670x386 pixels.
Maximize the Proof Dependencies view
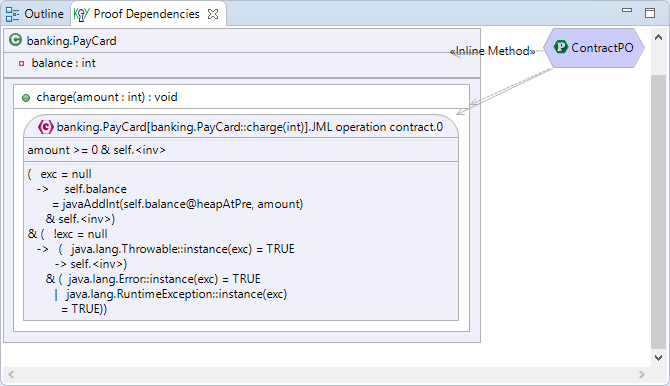650,13
